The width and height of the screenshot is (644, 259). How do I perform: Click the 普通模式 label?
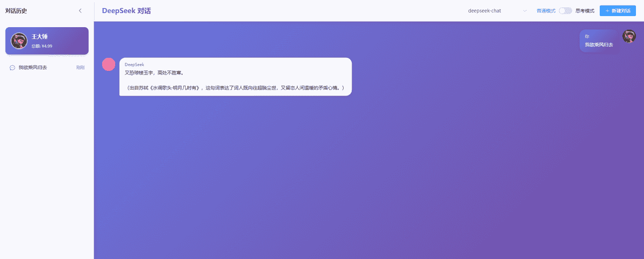coord(546,11)
